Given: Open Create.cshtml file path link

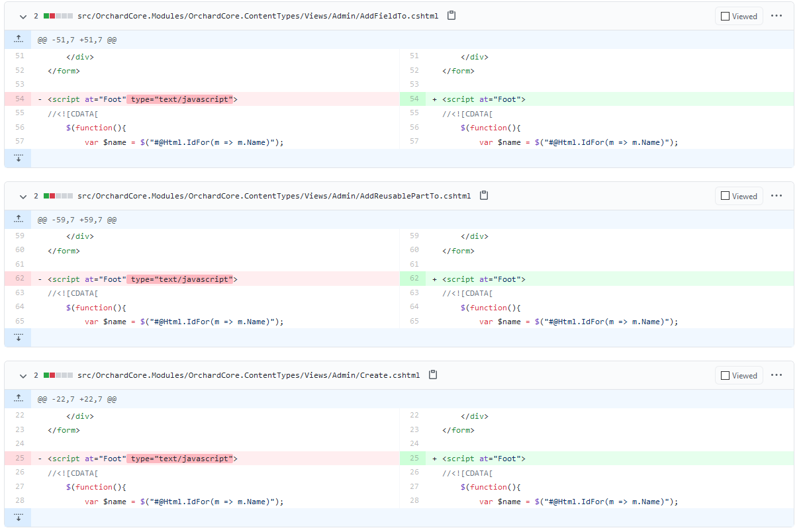Looking at the screenshot, I should pos(248,375).
